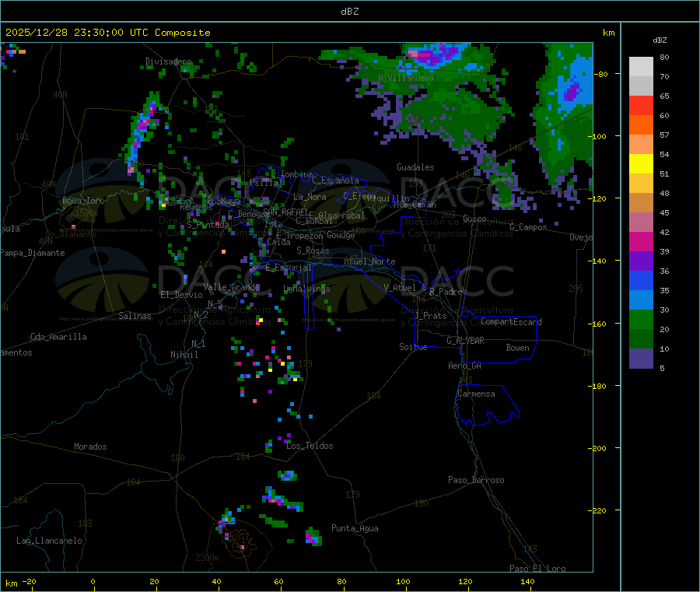The width and height of the screenshot is (700, 592).
Task: Select the J_Prats map label
Action: click(x=430, y=316)
